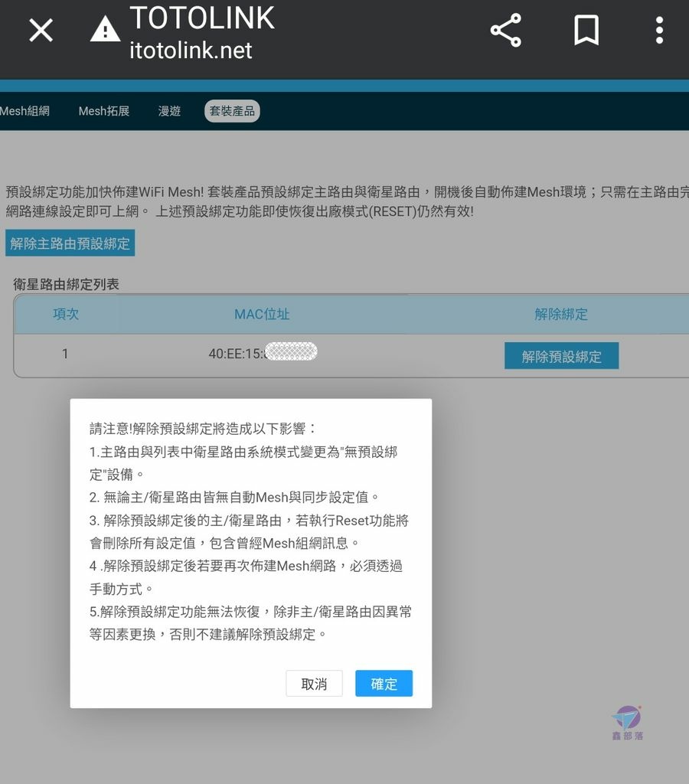689x784 pixels.
Task: Select the MAC address 40:EE:15 cell
Action: tap(263, 352)
